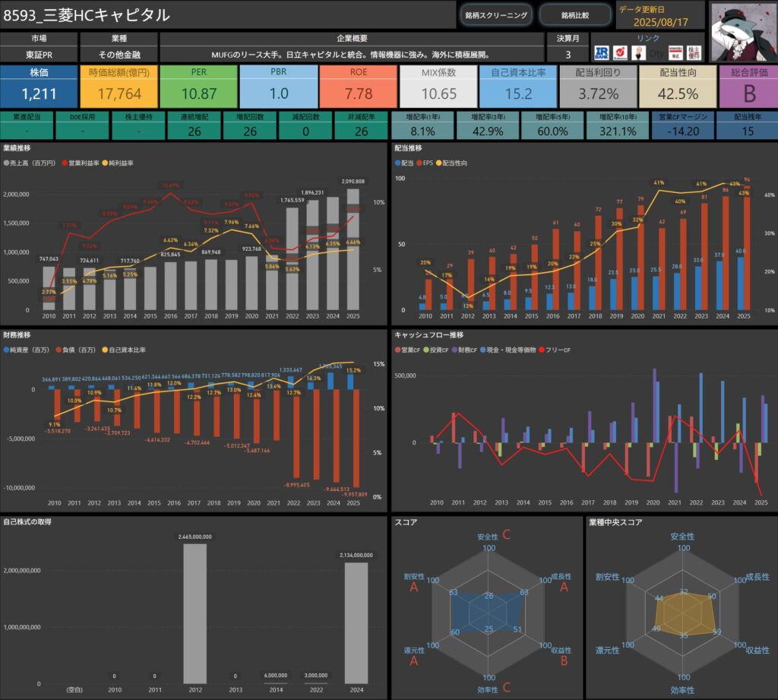This screenshot has height=700, width=778.
Task: Open 銘柄比較 comparison page
Action: pyautogui.click(x=575, y=15)
